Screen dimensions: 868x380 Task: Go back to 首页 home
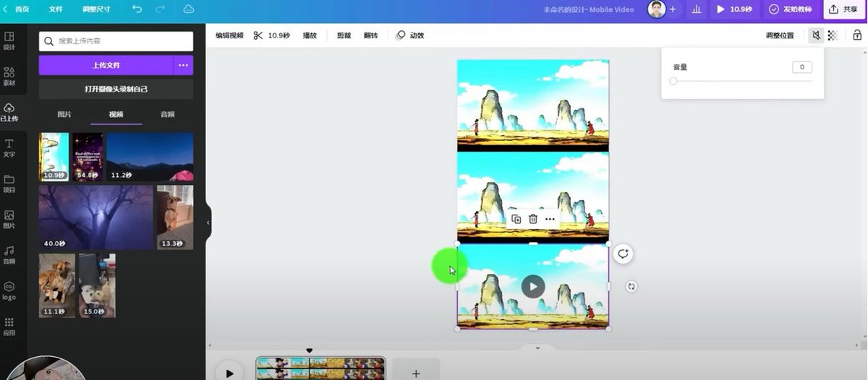[x=17, y=9]
